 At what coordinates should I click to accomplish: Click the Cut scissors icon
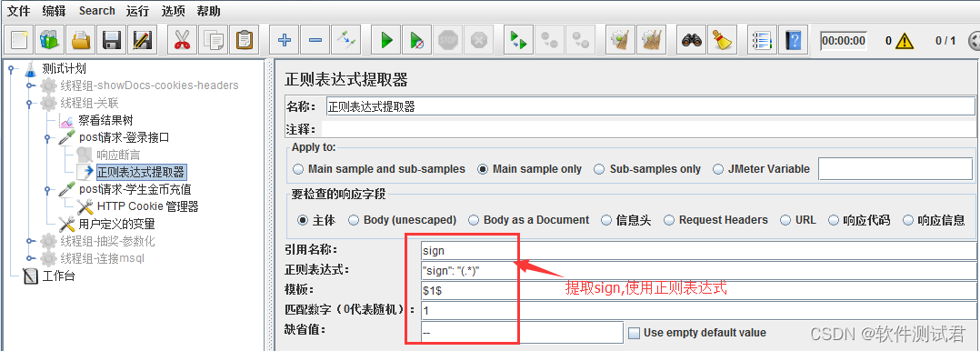(182, 41)
